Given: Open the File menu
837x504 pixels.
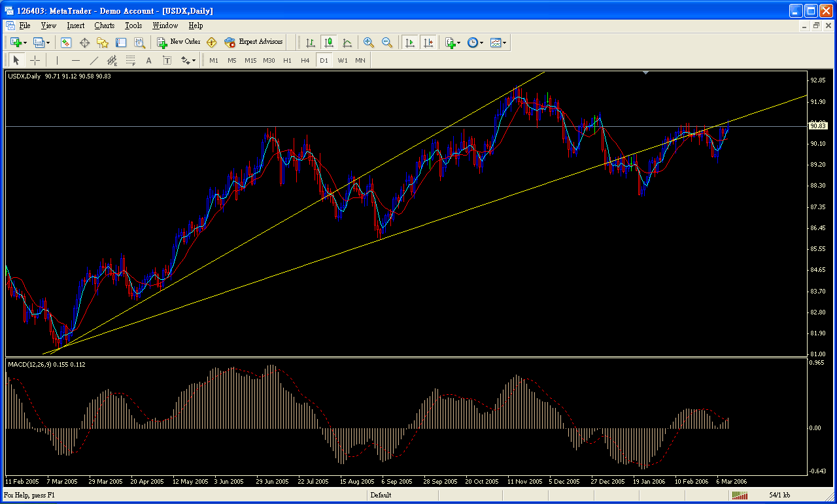Looking at the screenshot, I should point(25,25).
